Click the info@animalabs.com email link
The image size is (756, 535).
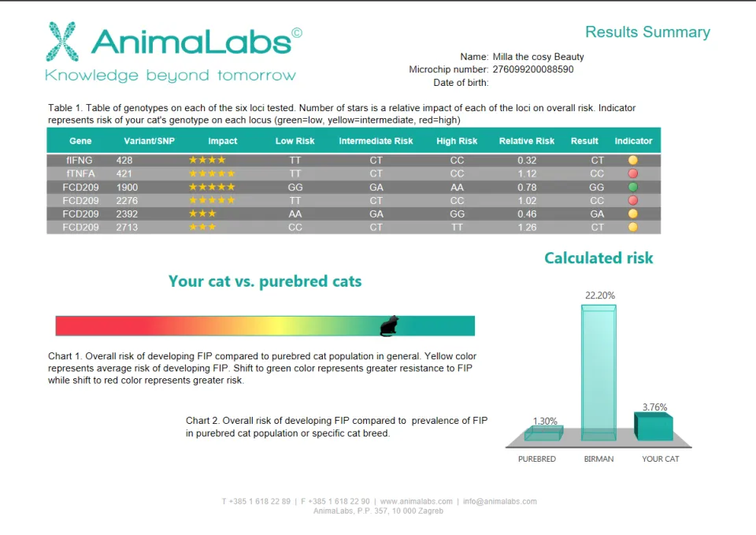click(500, 501)
